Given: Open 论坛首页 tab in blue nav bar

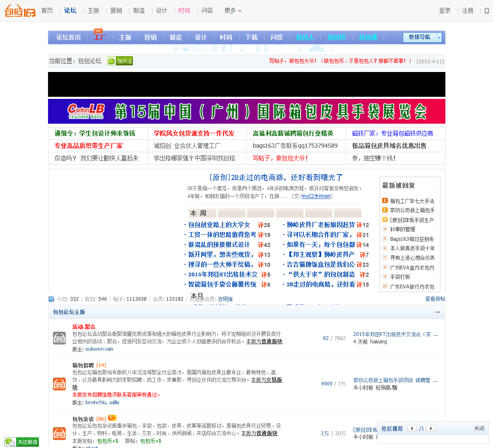Looking at the screenshot, I should [69, 37].
